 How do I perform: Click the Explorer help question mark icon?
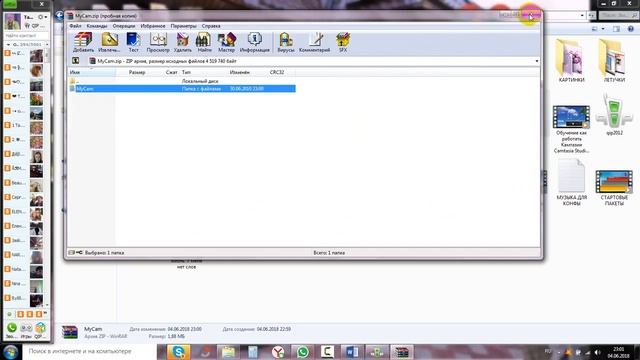pos(631,29)
